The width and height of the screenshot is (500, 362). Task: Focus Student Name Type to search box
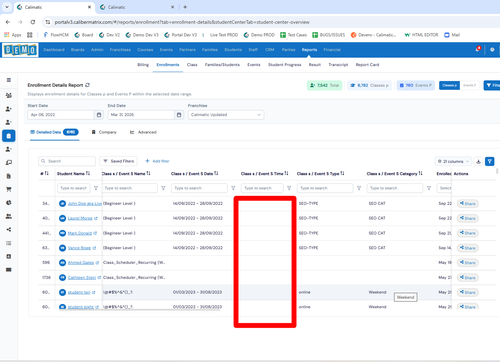point(74,188)
